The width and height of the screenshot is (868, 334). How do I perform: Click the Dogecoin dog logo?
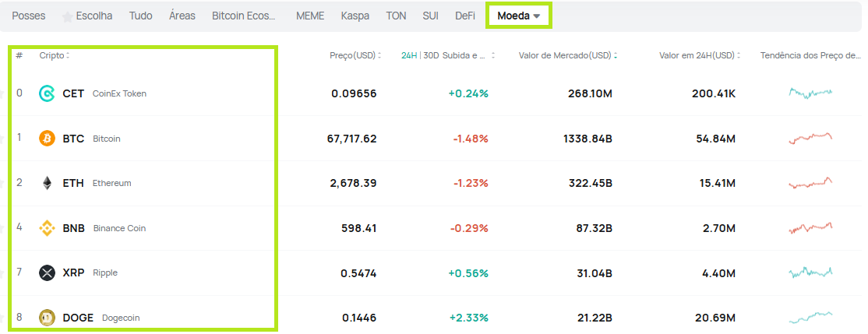(x=47, y=318)
